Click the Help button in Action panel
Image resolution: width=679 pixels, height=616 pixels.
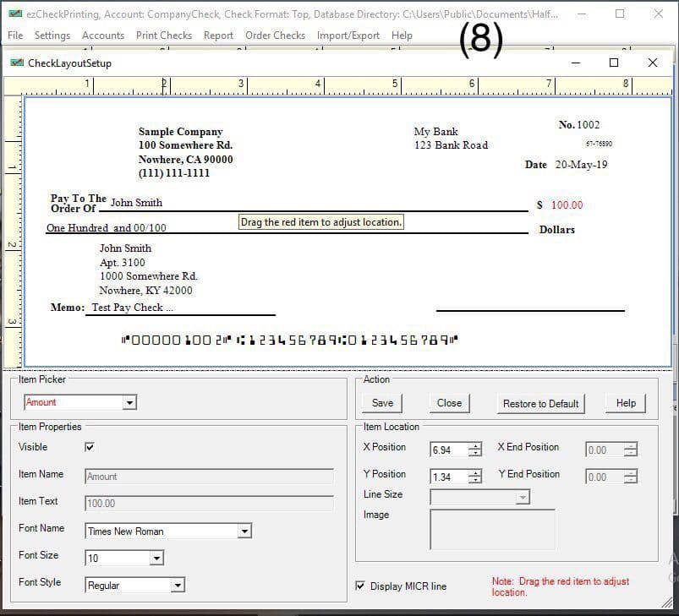(626, 404)
